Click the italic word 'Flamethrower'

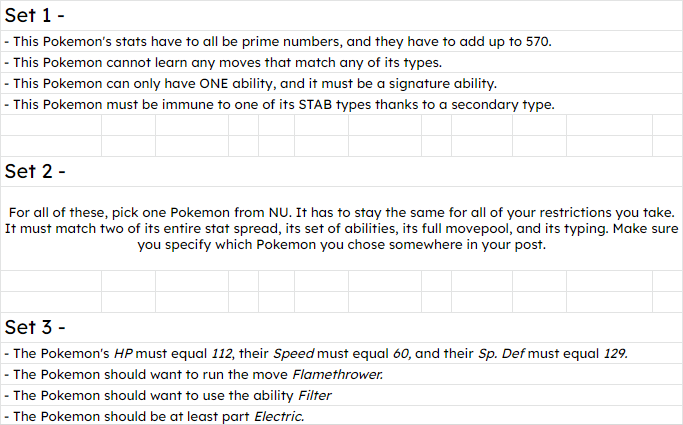337,374
